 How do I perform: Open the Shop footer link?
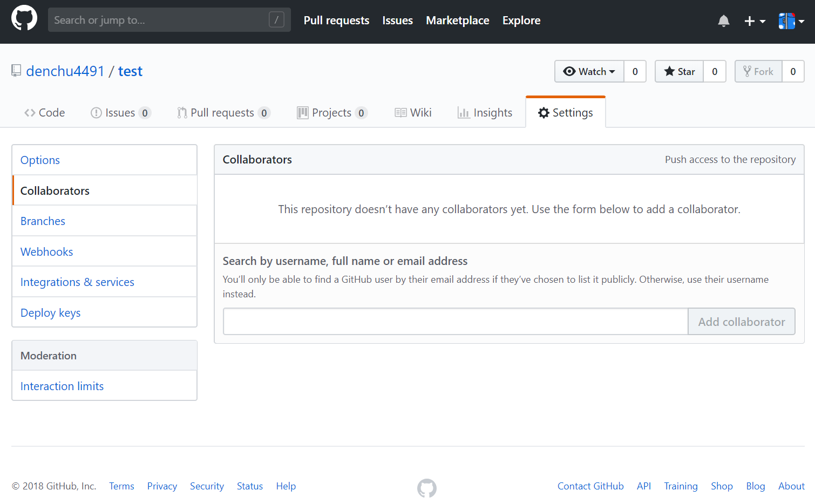coord(722,486)
